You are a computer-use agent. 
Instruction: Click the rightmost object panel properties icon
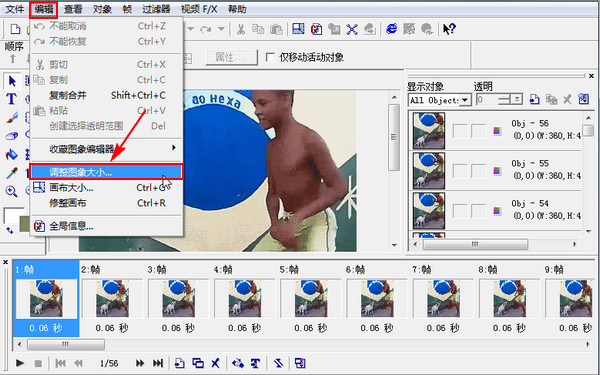(x=584, y=100)
